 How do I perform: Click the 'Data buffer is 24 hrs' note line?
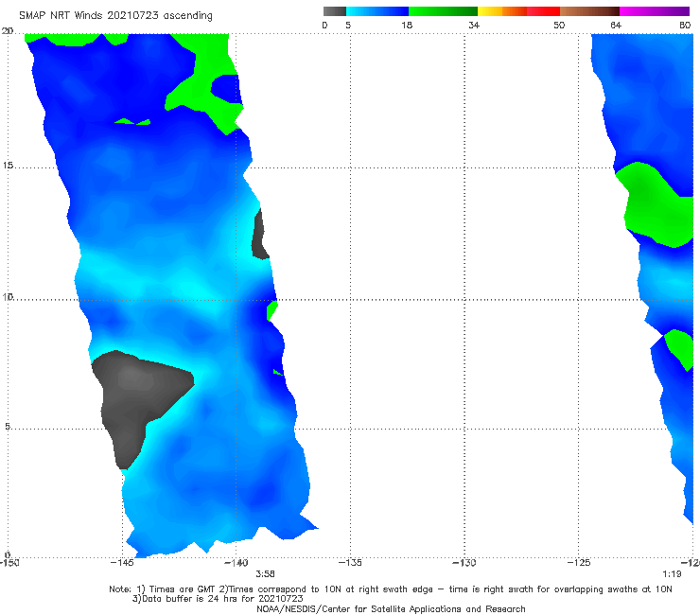(x=218, y=599)
